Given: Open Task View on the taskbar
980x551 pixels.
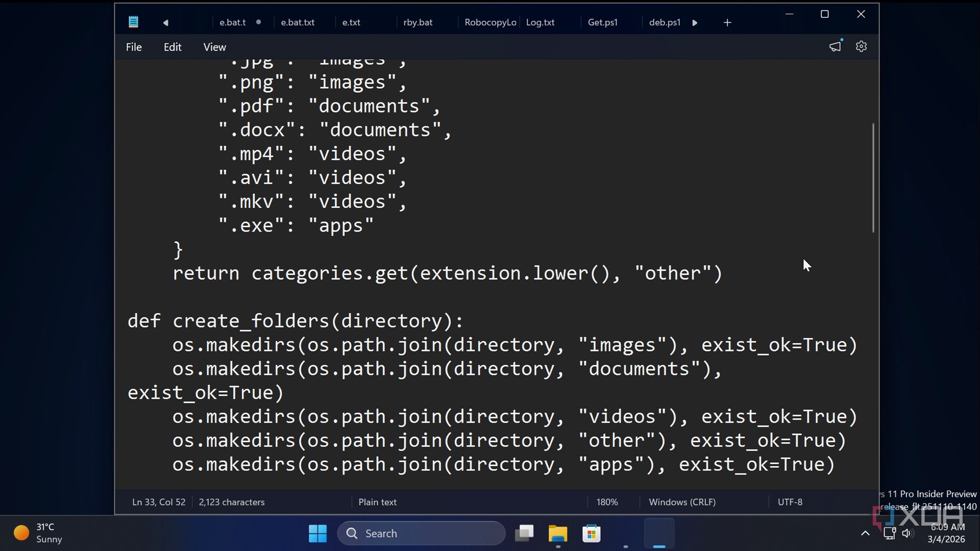Looking at the screenshot, I should 524,534.
